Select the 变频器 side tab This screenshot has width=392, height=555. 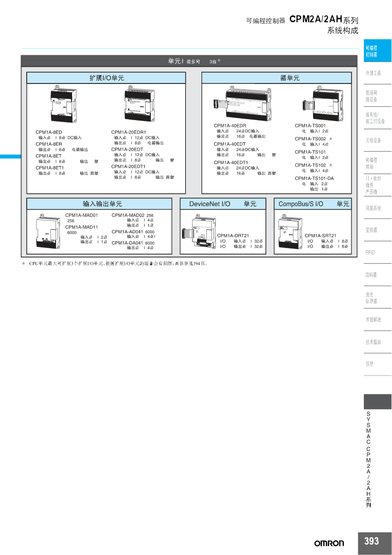click(378, 230)
